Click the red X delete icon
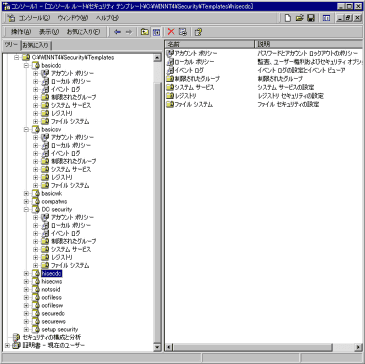Viewport: 365px width, 364px height. point(171,32)
